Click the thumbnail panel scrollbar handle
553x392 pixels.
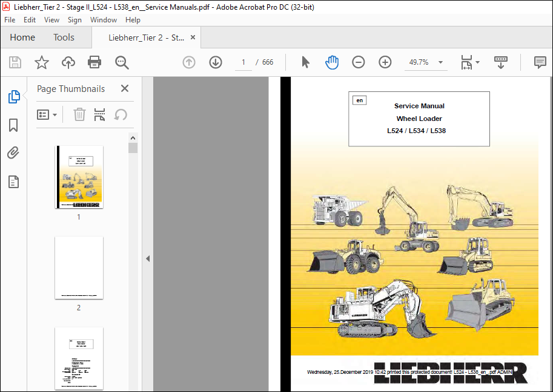point(133,148)
